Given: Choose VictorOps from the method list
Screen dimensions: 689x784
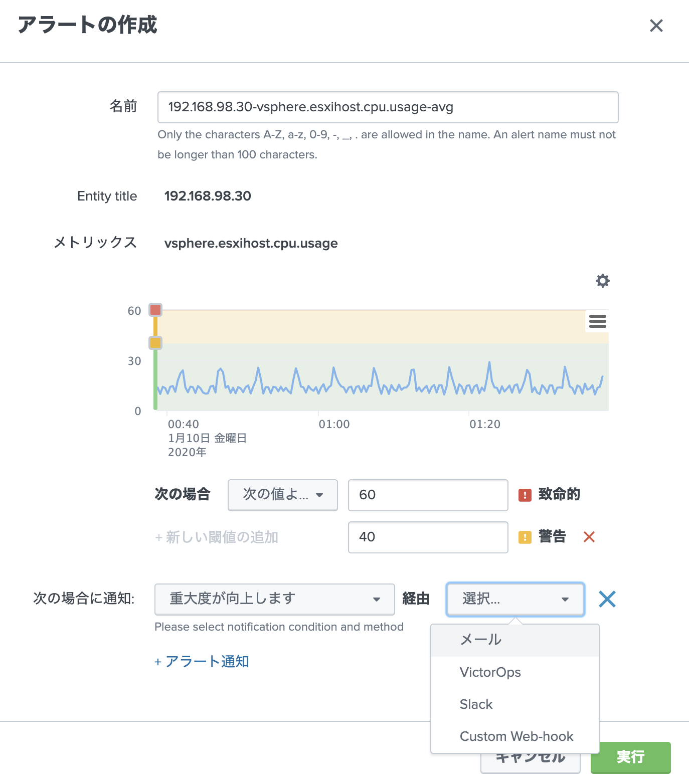Looking at the screenshot, I should point(515,672).
